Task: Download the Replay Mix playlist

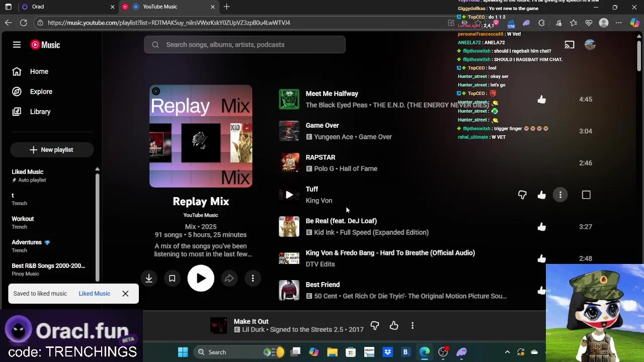Action: [149, 278]
